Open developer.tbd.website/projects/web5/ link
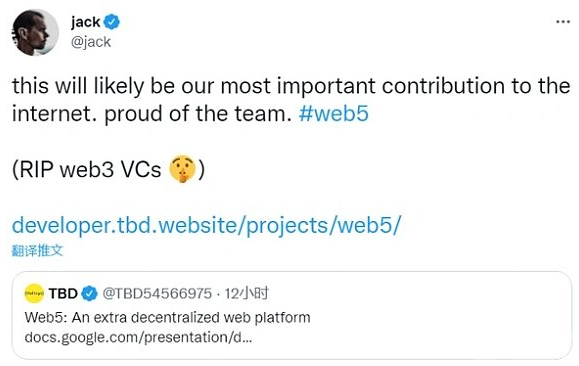Viewport: 579px width, 366px height. (x=206, y=225)
